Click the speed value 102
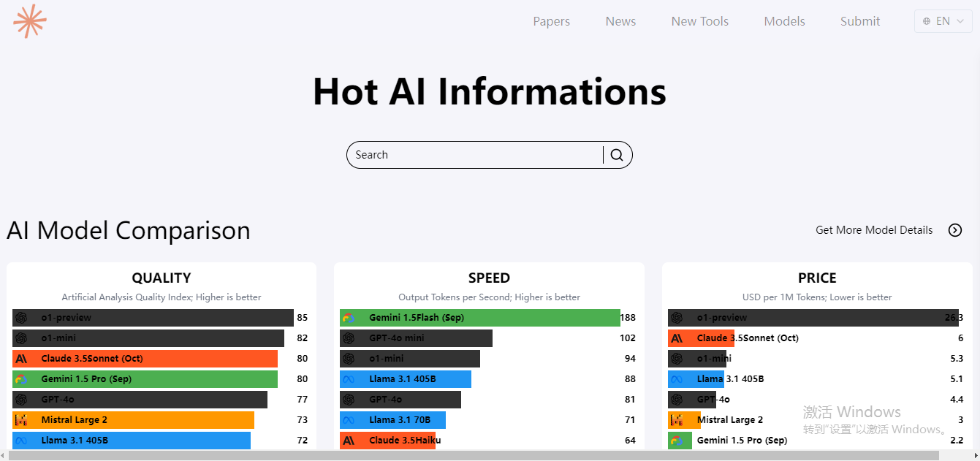Viewport: 980px width, 461px height. tap(628, 338)
